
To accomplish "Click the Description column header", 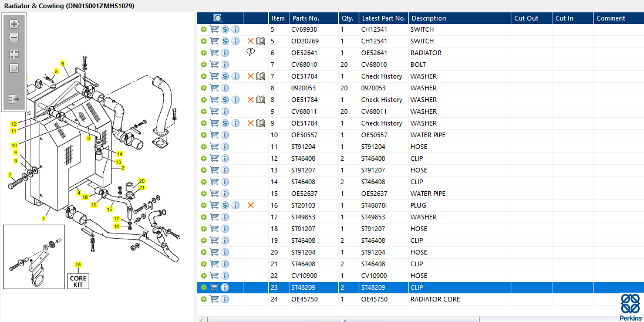I will pyautogui.click(x=460, y=18).
